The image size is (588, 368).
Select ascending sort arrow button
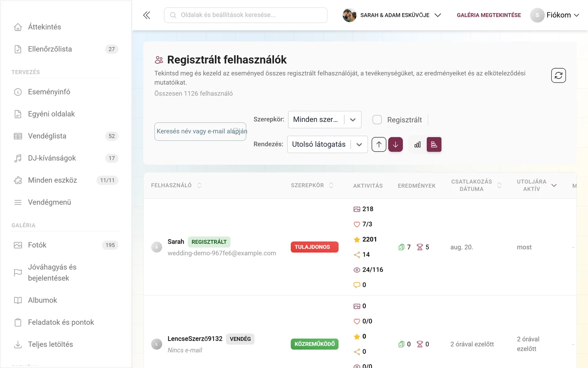[379, 144]
